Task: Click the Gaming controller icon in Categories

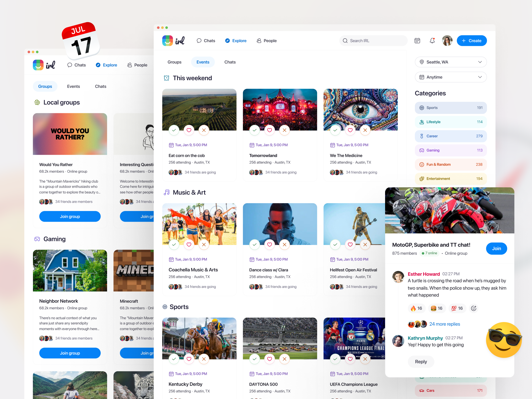Action: click(422, 150)
